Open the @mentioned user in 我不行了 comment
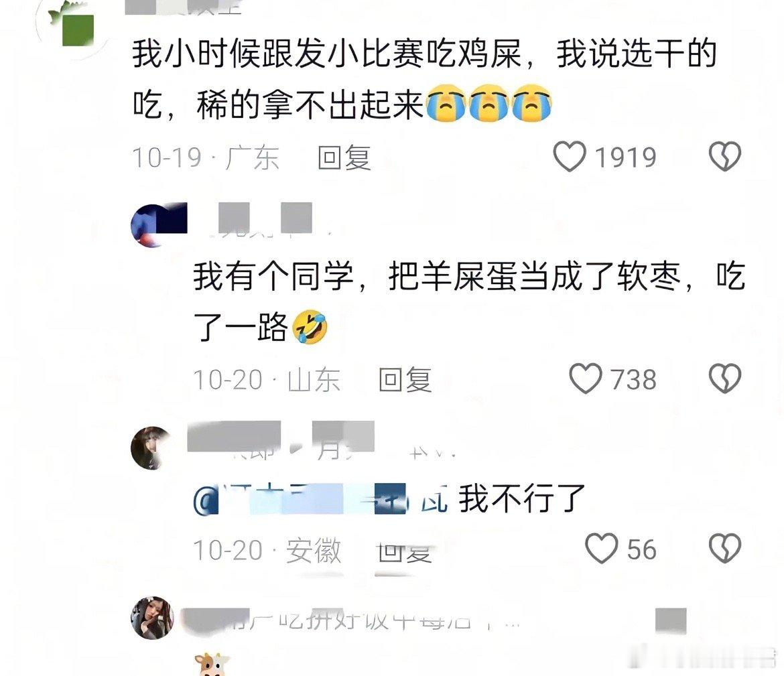The image size is (784, 676). tap(320, 498)
